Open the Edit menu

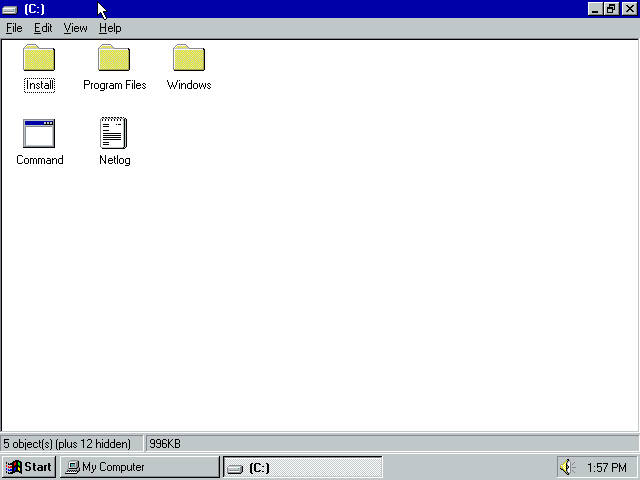pos(43,28)
